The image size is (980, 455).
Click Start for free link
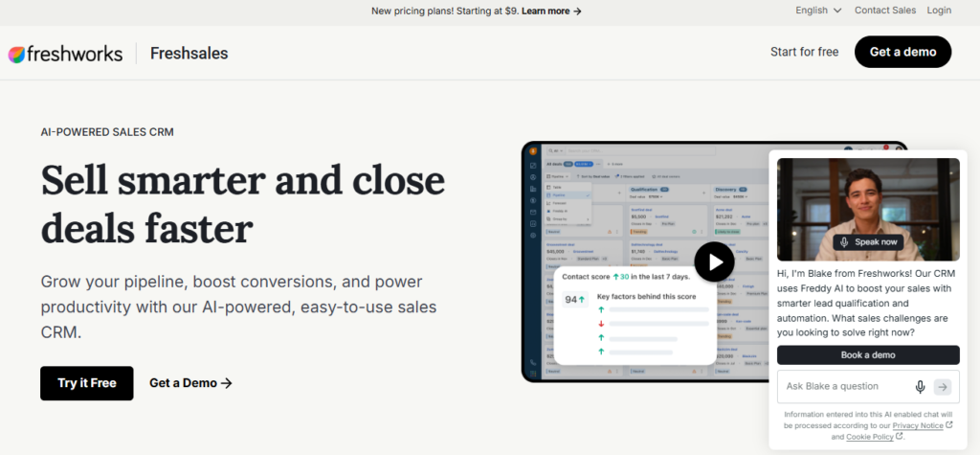pyautogui.click(x=804, y=52)
